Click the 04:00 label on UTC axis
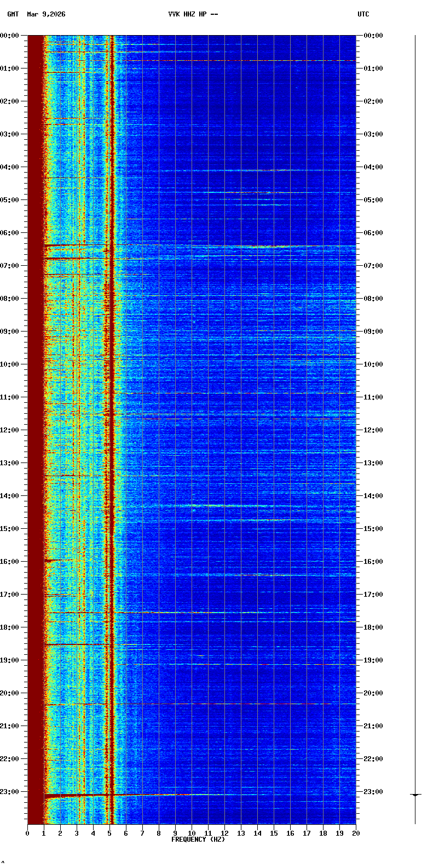This screenshot has height=868, width=439. click(x=373, y=167)
